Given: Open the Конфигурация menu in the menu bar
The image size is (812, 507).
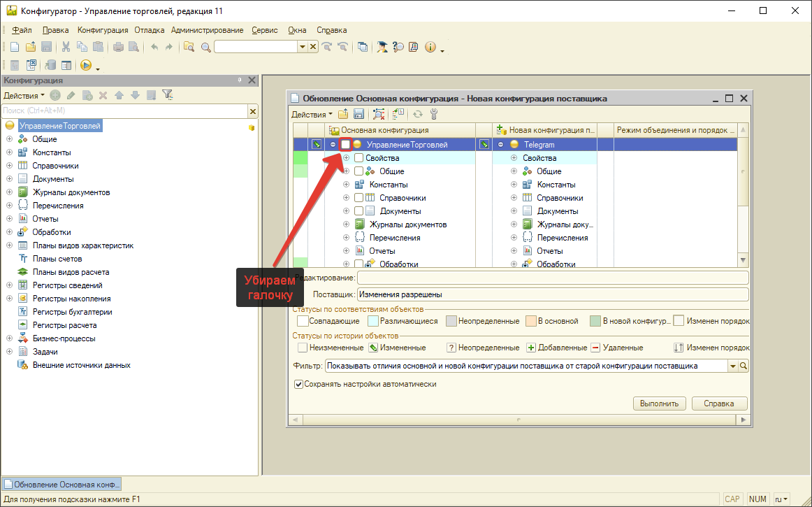Looking at the screenshot, I should (103, 30).
